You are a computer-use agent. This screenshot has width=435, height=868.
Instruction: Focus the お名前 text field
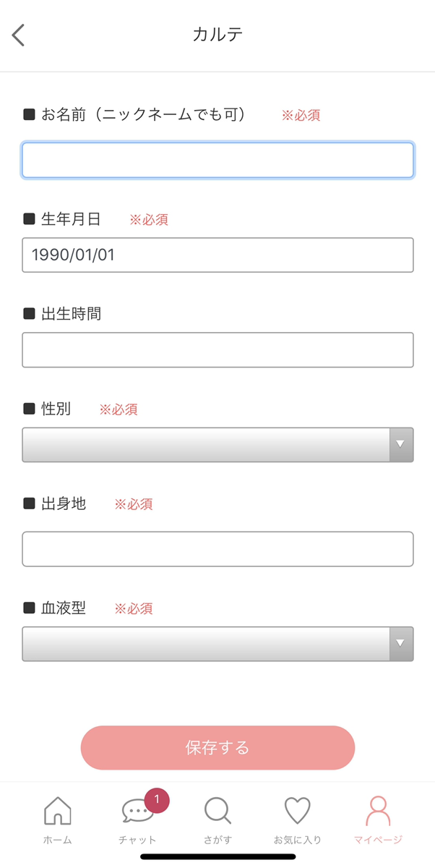pos(217,160)
